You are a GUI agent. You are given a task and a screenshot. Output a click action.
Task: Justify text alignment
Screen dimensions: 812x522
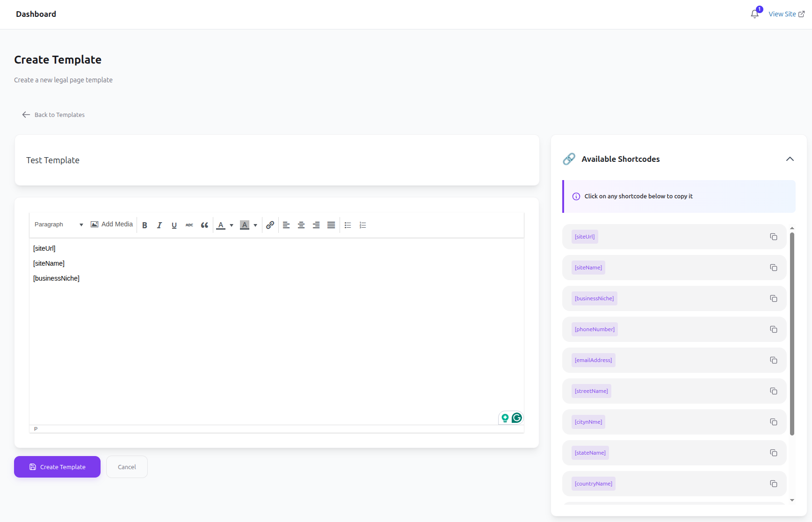[331, 225]
